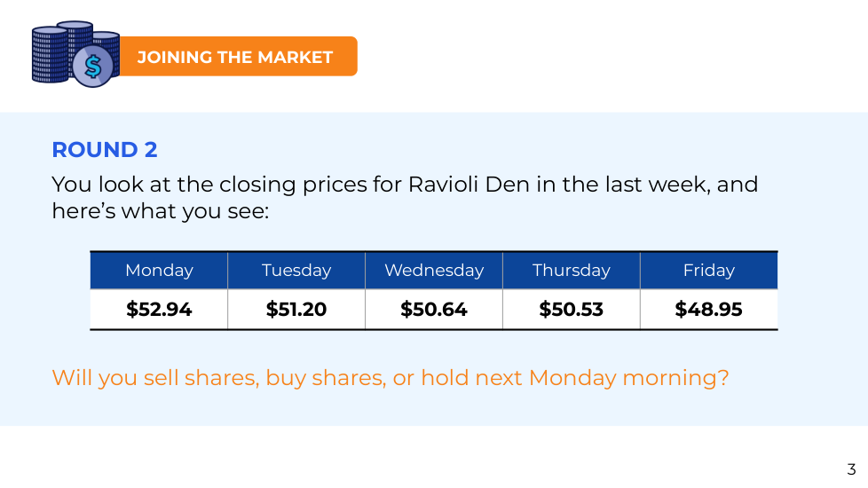Choose the Thursday column header

coord(572,271)
